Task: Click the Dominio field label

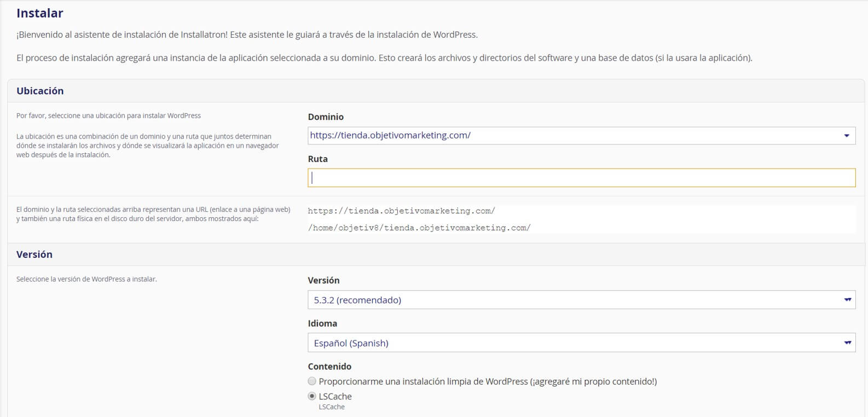Action: [x=326, y=117]
